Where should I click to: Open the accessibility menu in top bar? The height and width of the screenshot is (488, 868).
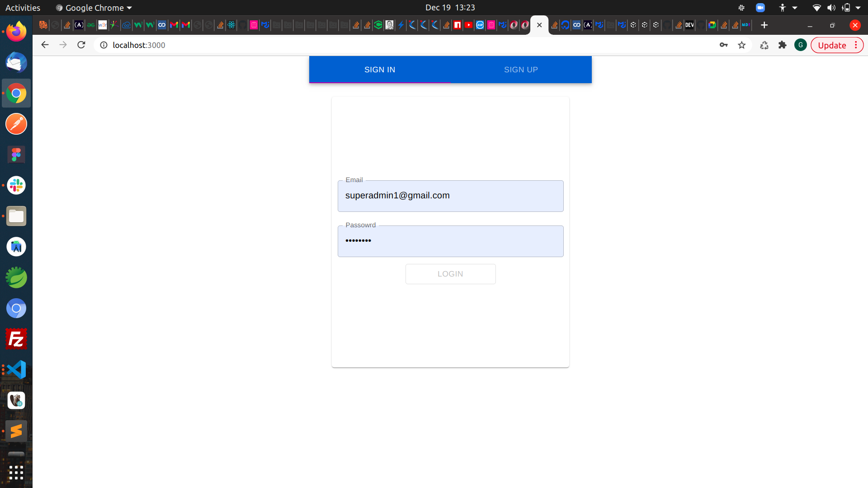(787, 8)
